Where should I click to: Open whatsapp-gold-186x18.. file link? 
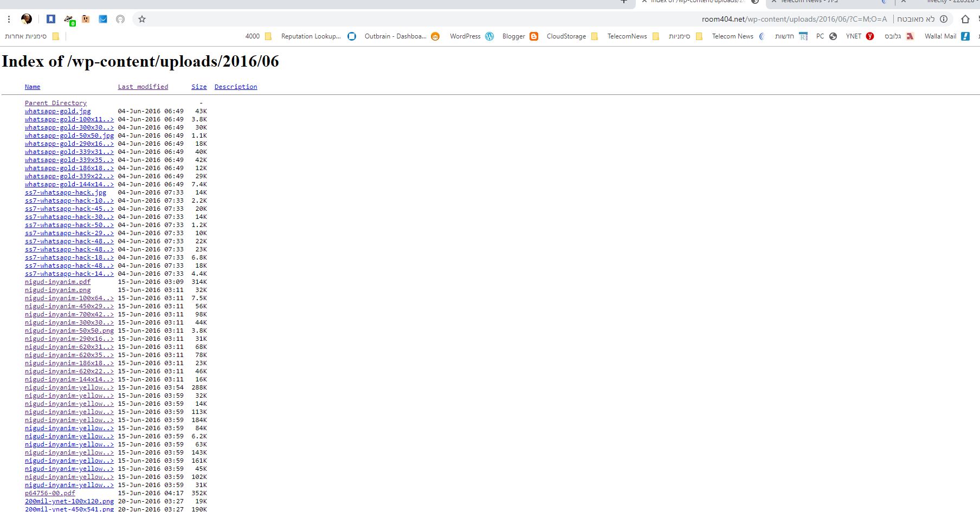(69, 168)
